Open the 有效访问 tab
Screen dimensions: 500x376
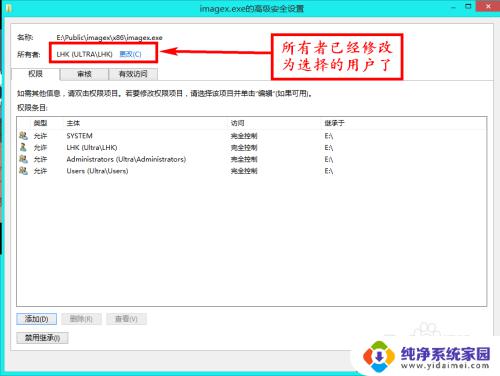(133, 74)
